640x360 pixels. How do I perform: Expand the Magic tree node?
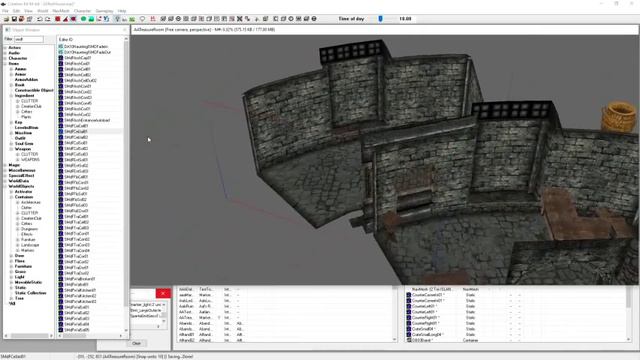[5, 165]
